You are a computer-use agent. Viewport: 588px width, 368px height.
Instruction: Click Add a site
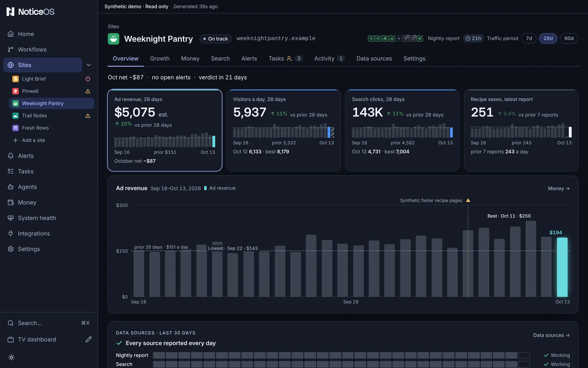(x=29, y=140)
